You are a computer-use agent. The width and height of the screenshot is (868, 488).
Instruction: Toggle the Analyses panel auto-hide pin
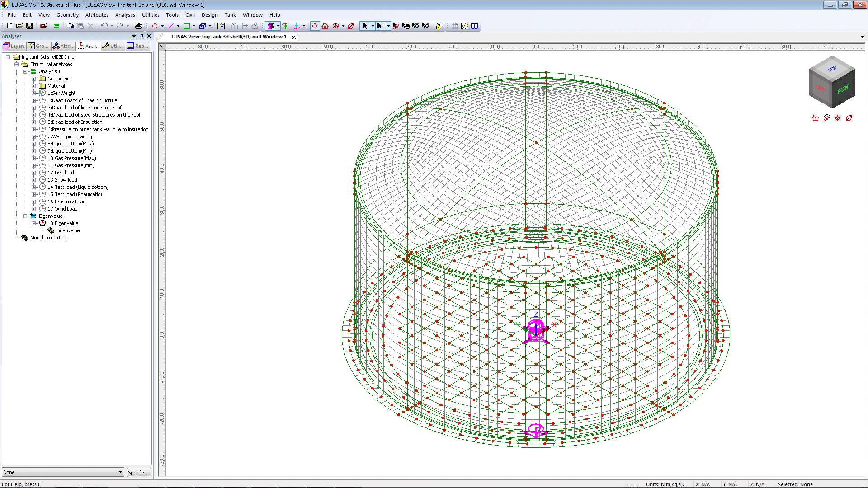pyautogui.click(x=142, y=36)
